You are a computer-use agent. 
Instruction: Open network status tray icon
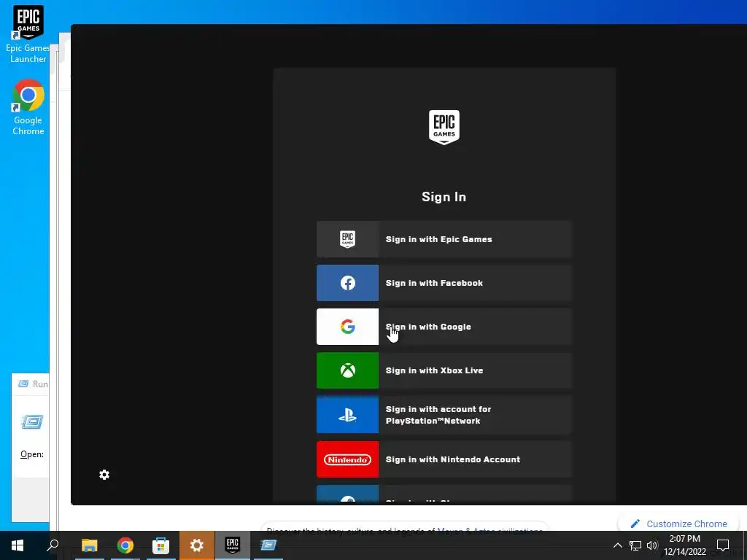635,545
